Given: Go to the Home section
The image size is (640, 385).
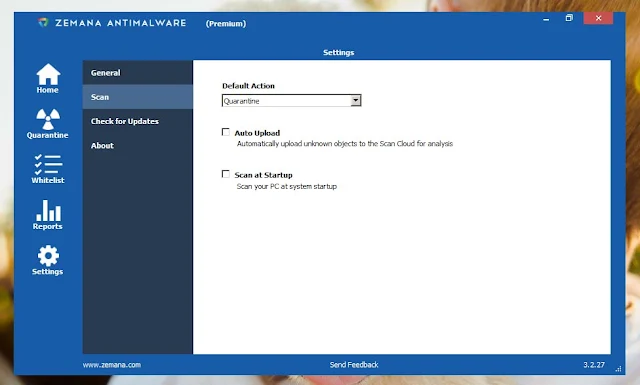Looking at the screenshot, I should (x=48, y=79).
